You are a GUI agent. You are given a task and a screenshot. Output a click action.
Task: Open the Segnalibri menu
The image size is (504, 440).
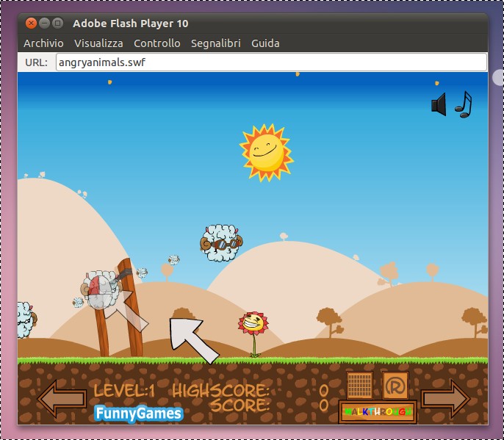click(216, 43)
